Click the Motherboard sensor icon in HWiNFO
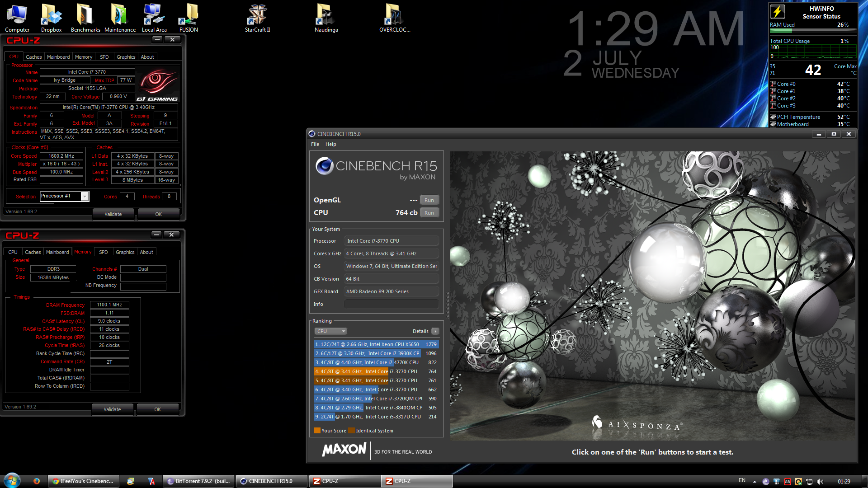868x488 pixels. coord(773,124)
